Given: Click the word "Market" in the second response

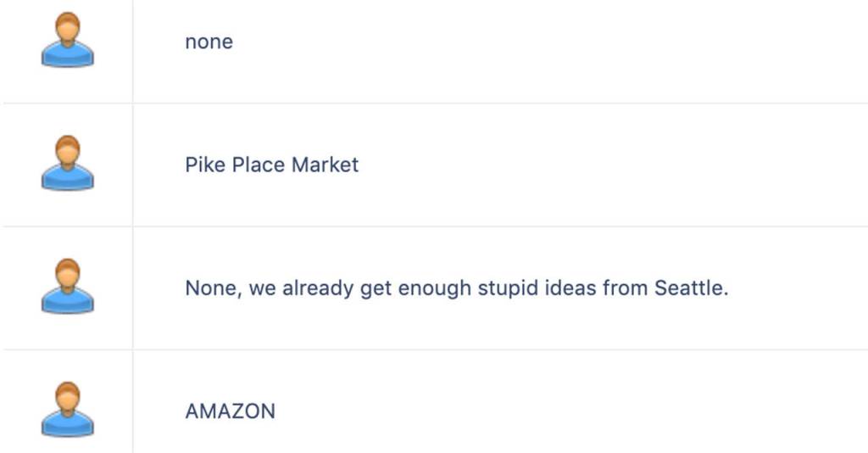Looking at the screenshot, I should [325, 165].
